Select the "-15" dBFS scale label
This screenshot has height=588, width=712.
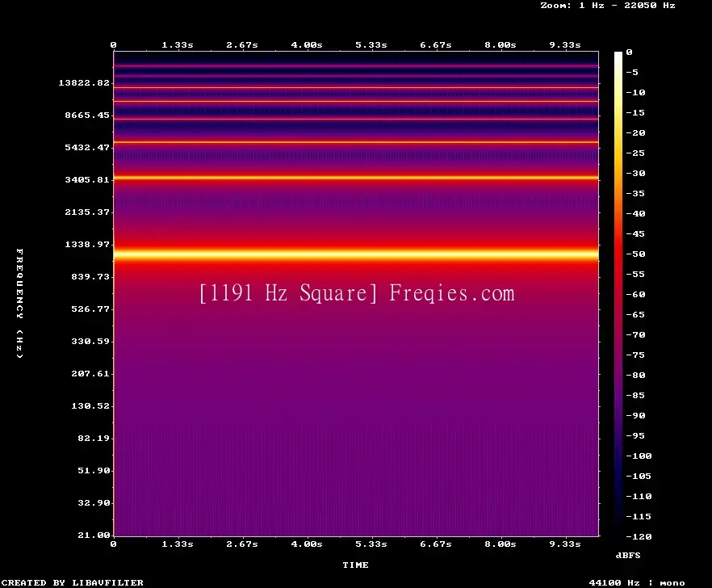click(635, 113)
